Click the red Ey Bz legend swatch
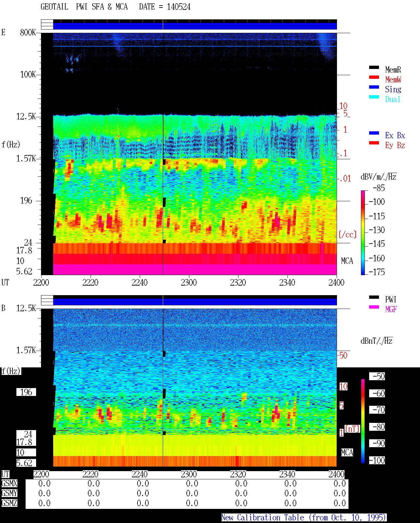The height and width of the screenshot is (523, 420). coord(374,143)
